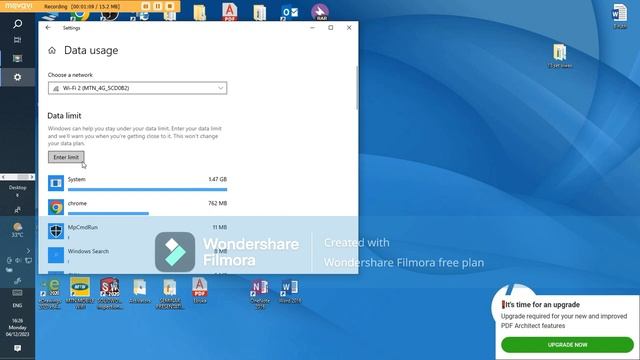Click the 'Windows Search' label
Image resolution: width=640 pixels, height=360 pixels.
click(88, 251)
